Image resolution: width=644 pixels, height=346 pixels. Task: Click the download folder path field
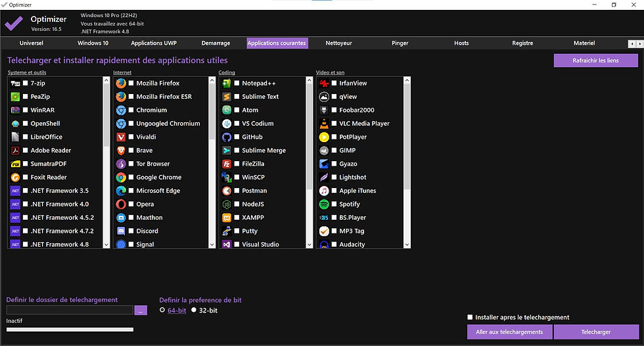tap(70, 310)
